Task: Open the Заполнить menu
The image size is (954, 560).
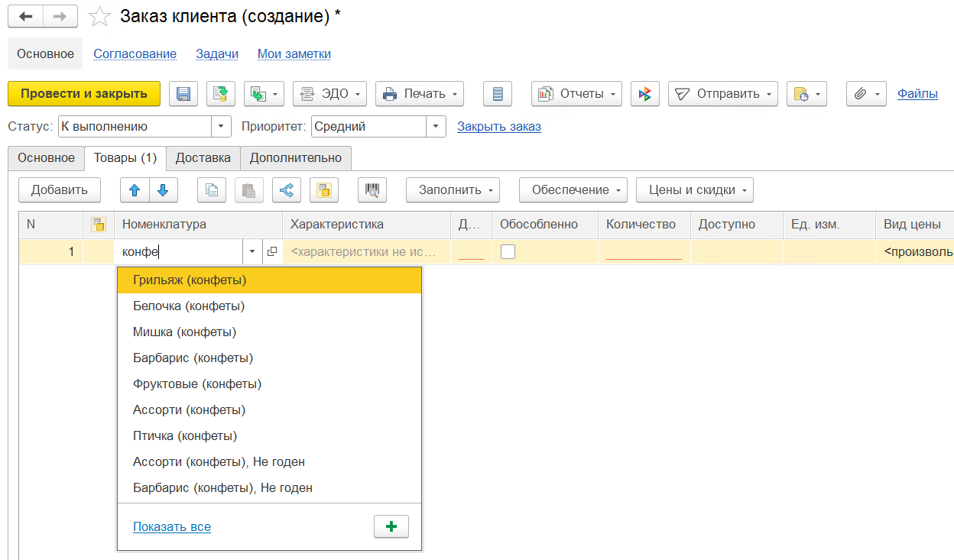Action: pos(453,190)
